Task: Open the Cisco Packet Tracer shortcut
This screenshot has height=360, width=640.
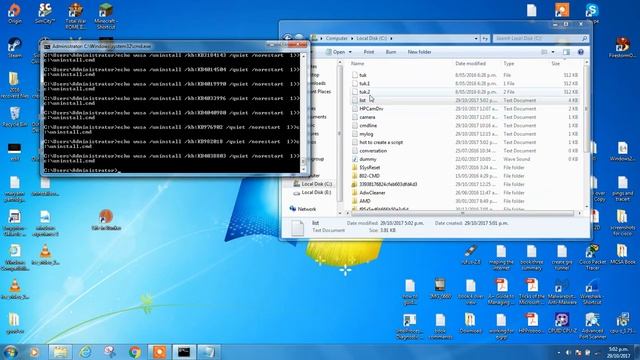Action: click(592, 257)
